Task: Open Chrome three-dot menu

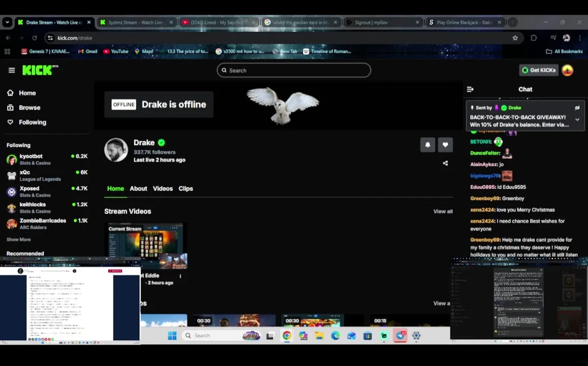Action: tap(580, 38)
